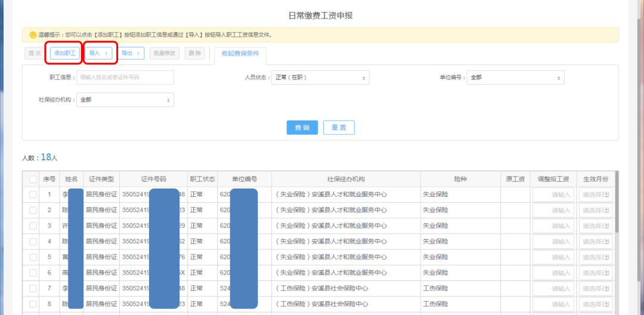Check the checkbox for row 6
The height and width of the screenshot is (315, 644).
33,273
